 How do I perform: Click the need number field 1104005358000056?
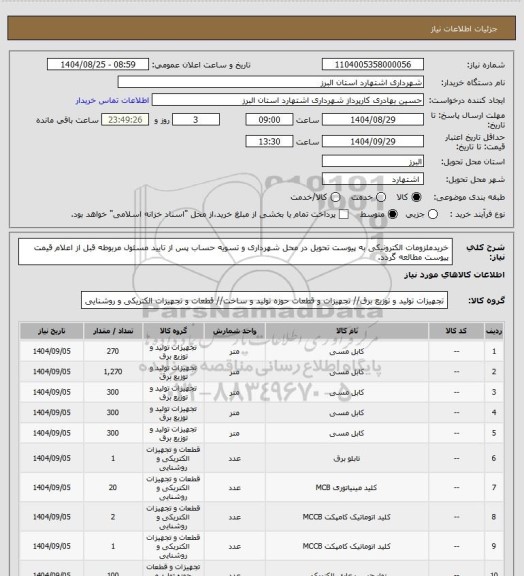coord(373,64)
